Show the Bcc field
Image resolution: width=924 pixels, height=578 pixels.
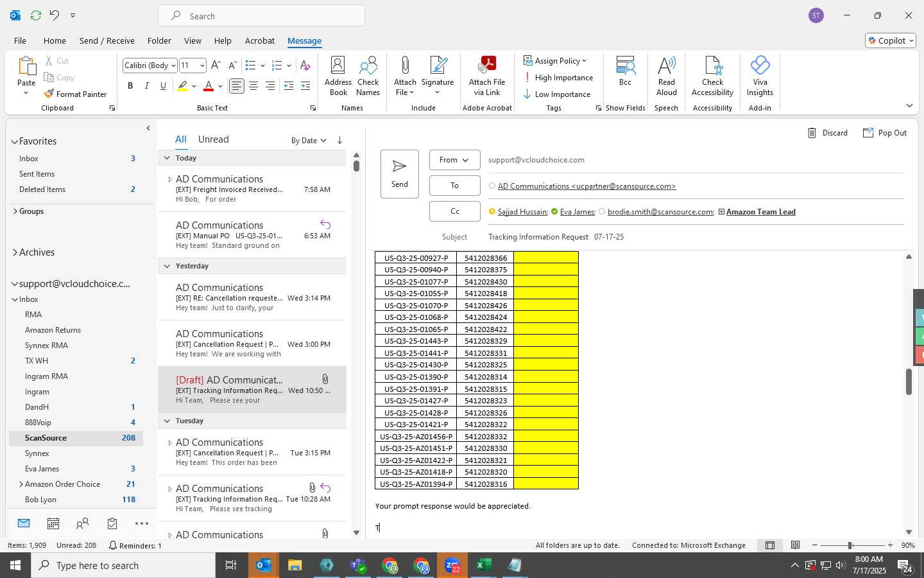tap(625, 71)
